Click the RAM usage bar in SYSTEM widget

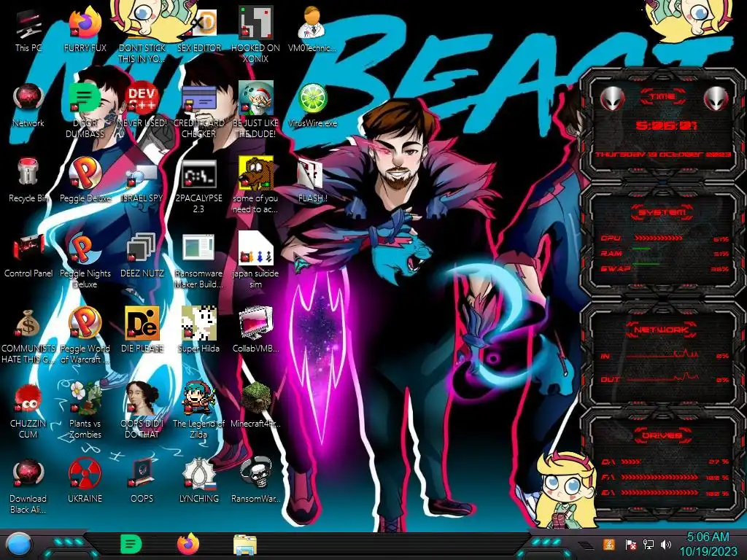click(x=642, y=249)
